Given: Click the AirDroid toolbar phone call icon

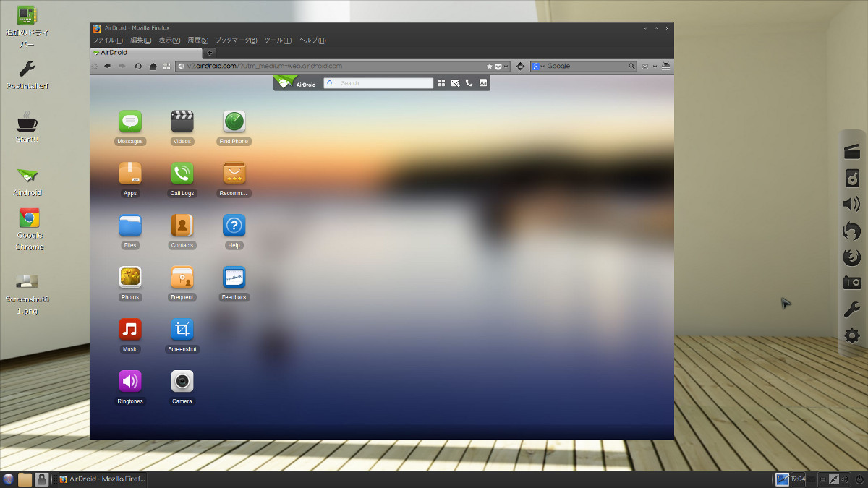Looking at the screenshot, I should click(469, 83).
